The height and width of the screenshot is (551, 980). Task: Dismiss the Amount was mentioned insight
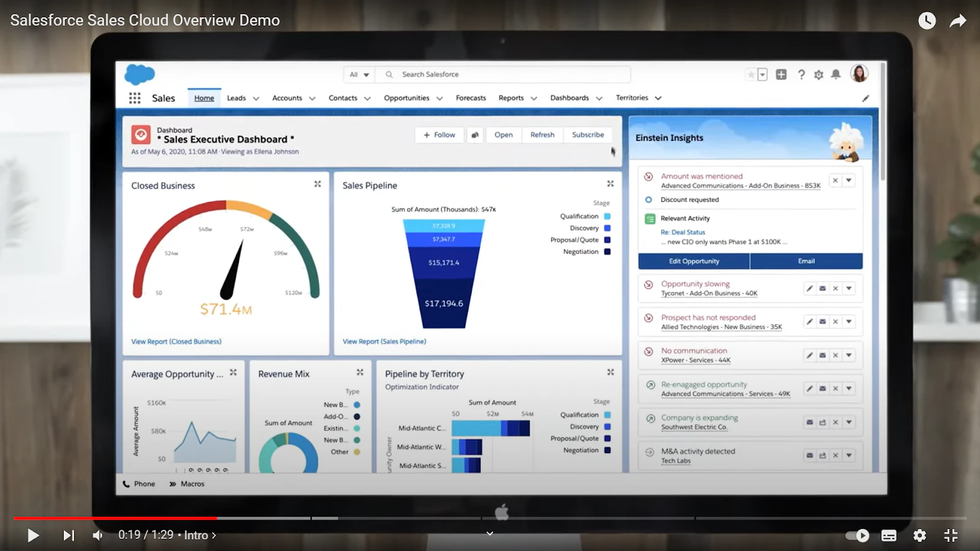pyautogui.click(x=835, y=180)
